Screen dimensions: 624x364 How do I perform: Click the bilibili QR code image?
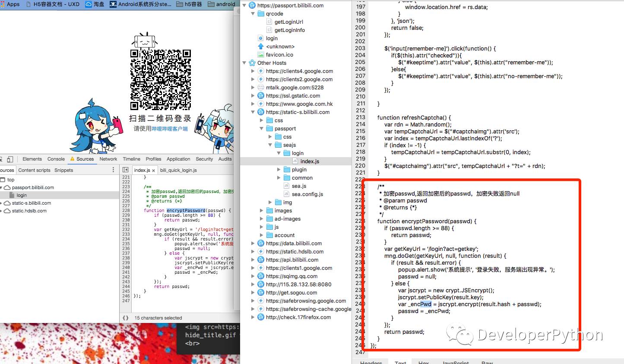(161, 79)
